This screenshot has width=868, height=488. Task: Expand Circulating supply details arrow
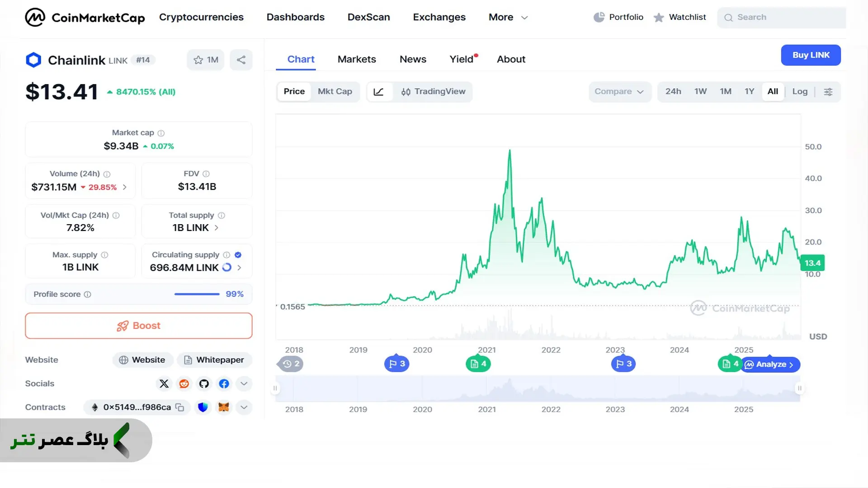[x=239, y=267]
